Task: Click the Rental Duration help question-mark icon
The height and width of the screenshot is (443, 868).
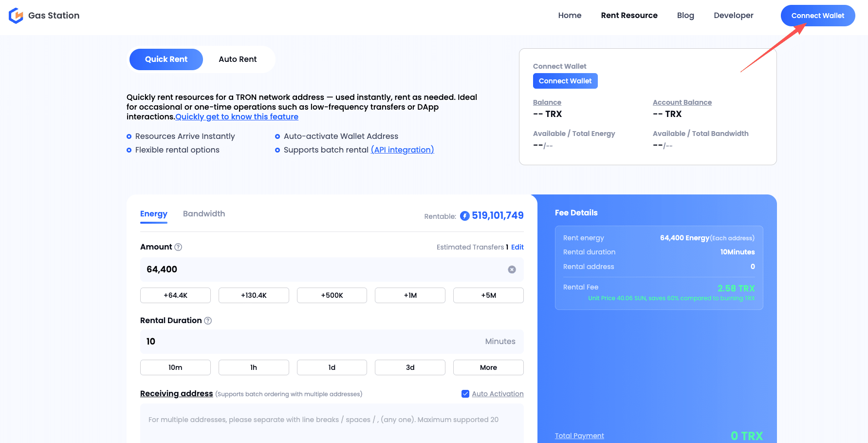Action: [208, 321]
